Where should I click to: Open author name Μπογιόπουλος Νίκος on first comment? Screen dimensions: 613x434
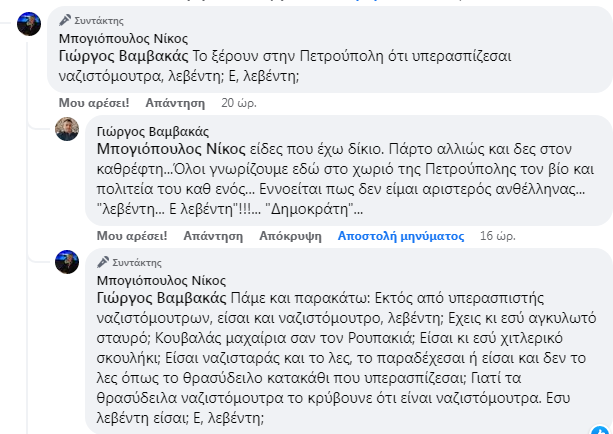pos(123,38)
